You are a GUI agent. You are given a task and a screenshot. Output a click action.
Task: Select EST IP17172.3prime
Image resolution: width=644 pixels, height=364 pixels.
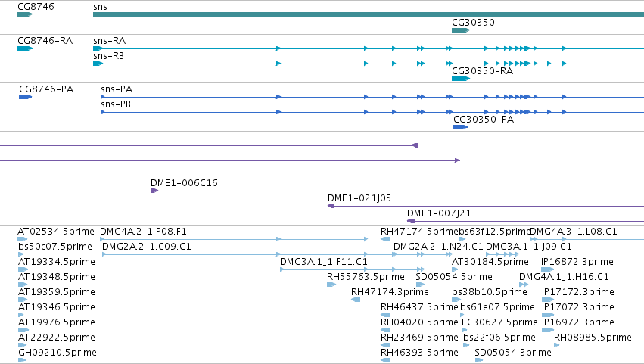tap(547, 300)
